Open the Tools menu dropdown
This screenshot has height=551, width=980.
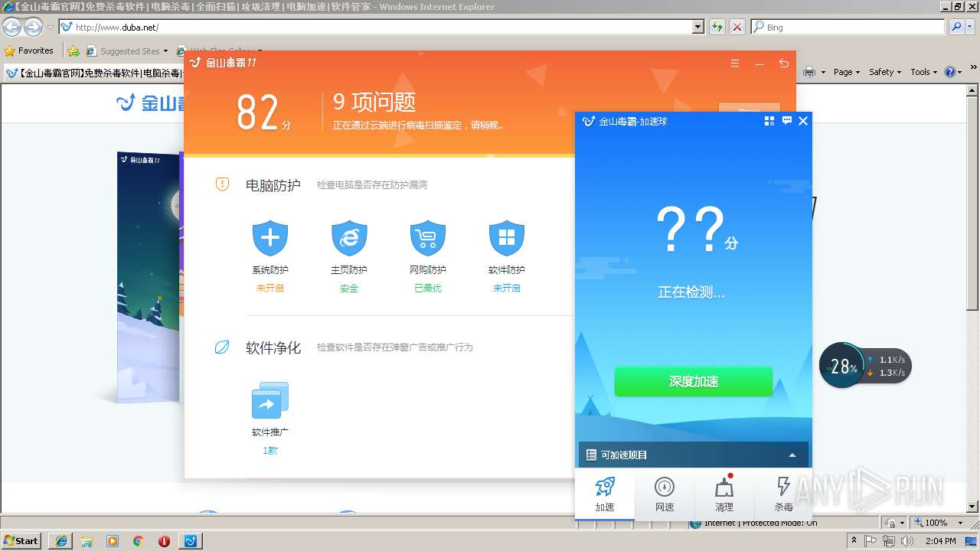[x=923, y=72]
